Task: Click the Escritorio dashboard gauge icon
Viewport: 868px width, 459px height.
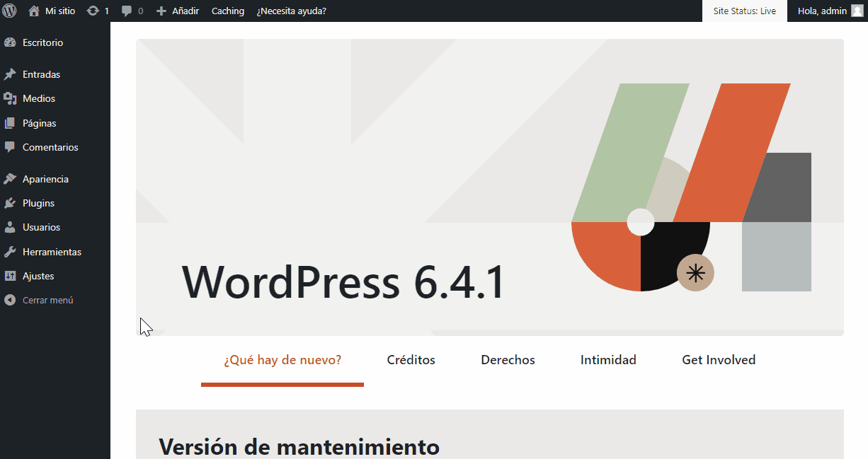Action: (10, 42)
